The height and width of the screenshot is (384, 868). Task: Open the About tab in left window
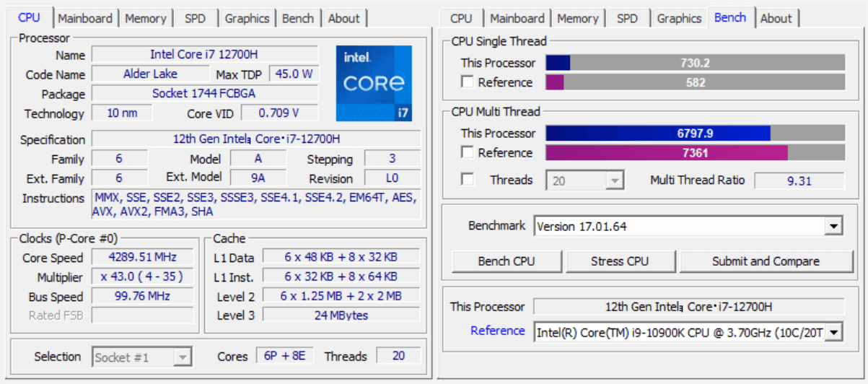pyautogui.click(x=344, y=18)
